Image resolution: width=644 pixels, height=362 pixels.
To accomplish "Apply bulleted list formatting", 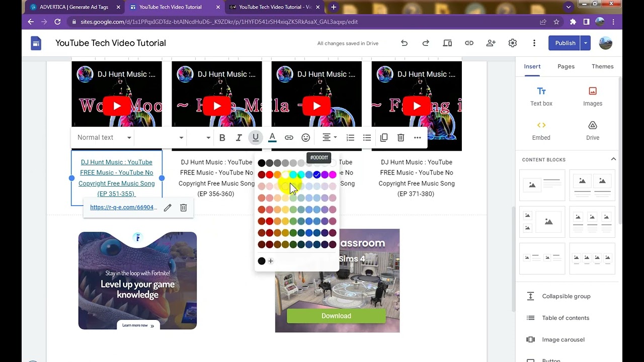I will pos(367,138).
